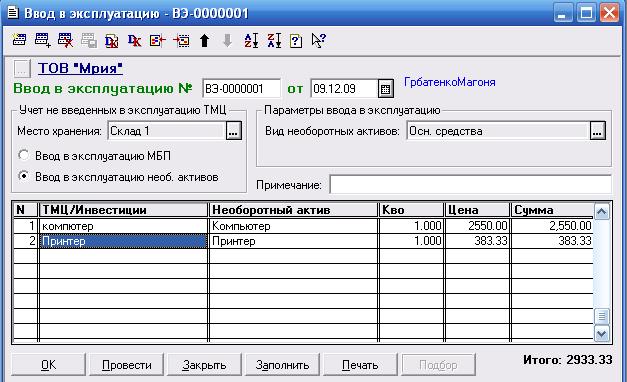Click the Итого: 2933.33 total label

pos(567,360)
